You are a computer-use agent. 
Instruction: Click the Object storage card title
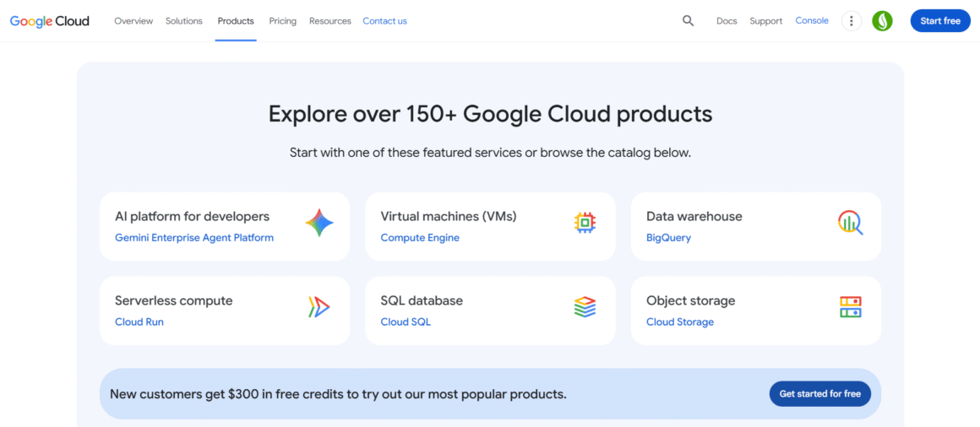pyautogui.click(x=690, y=301)
